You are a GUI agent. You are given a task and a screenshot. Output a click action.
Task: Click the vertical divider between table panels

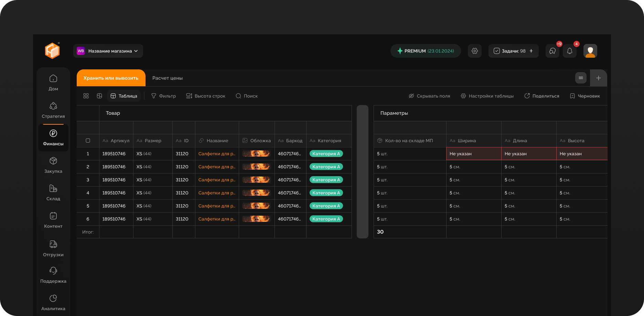tap(363, 172)
